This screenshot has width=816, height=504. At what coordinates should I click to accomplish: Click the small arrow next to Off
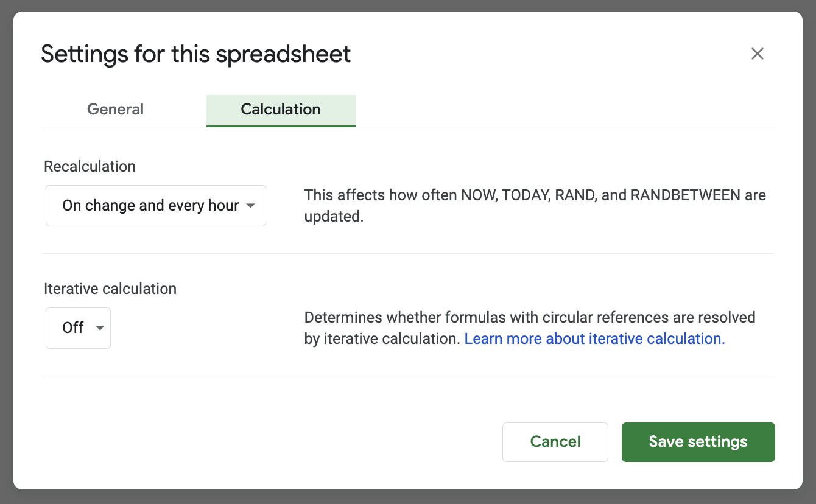100,328
